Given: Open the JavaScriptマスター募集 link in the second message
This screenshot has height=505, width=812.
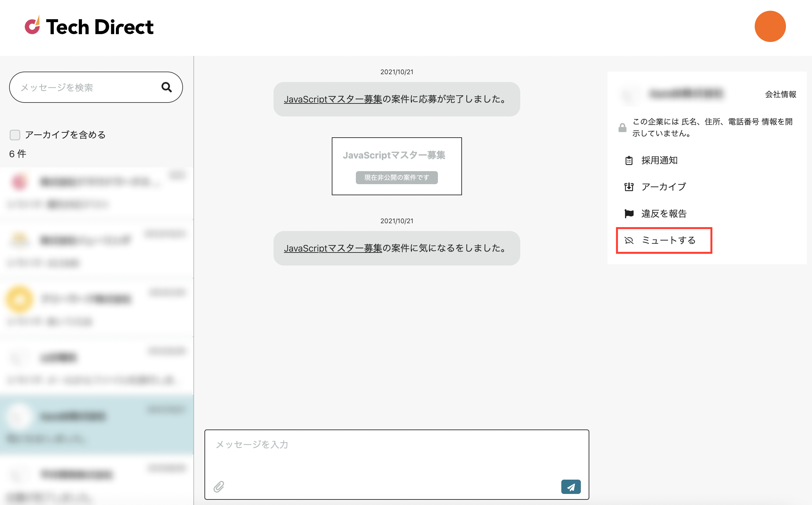Looking at the screenshot, I should click(x=333, y=249).
